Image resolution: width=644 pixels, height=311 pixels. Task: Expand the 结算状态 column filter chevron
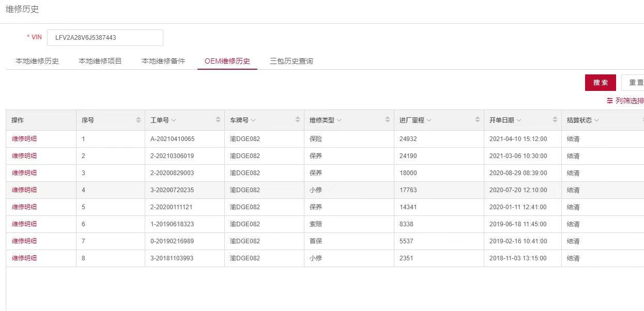(x=596, y=120)
